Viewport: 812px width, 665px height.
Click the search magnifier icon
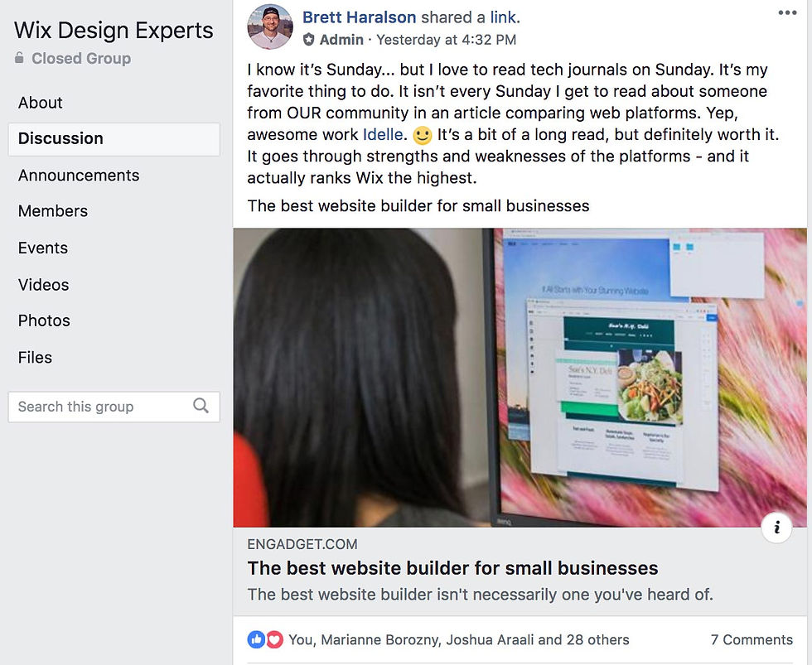pos(201,406)
